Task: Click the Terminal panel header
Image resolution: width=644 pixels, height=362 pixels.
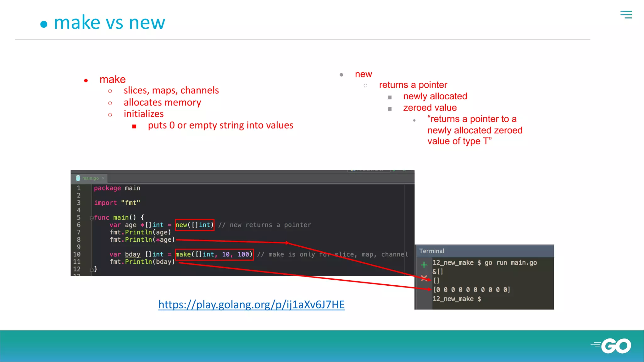Action: (485, 251)
